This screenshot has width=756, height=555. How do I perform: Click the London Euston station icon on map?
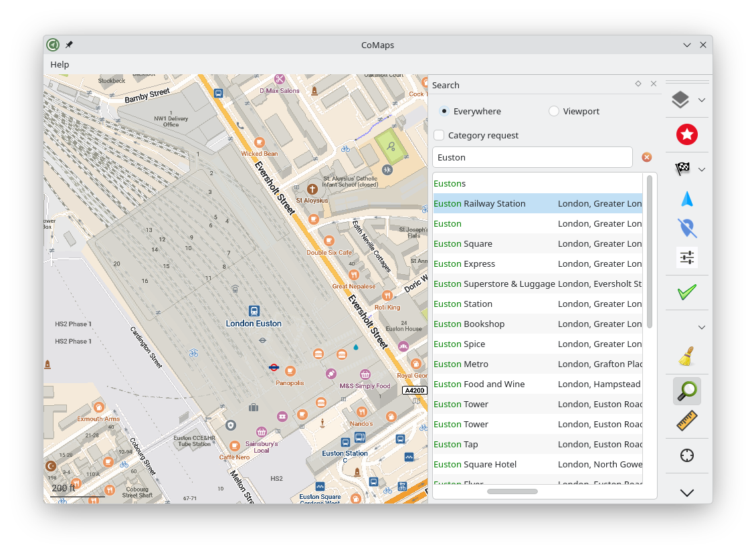pyautogui.click(x=254, y=311)
